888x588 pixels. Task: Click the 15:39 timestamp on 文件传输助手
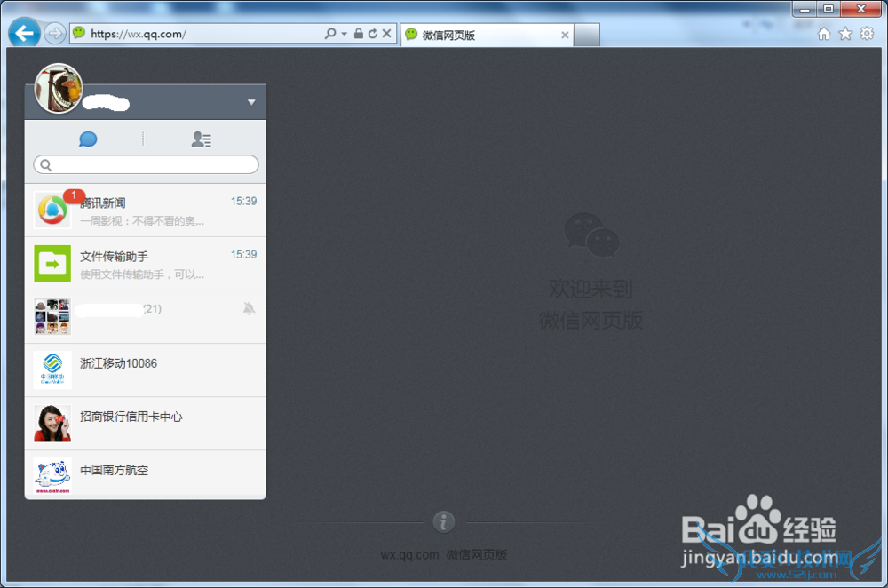(x=243, y=254)
